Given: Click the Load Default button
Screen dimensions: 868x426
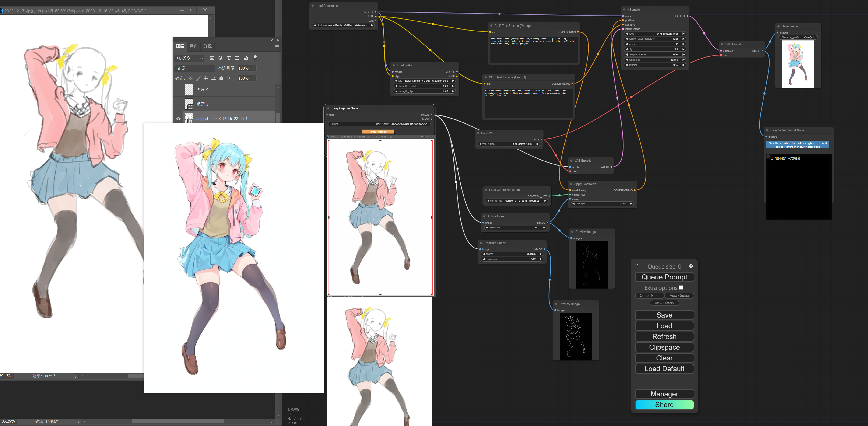Looking at the screenshot, I should click(x=664, y=369).
